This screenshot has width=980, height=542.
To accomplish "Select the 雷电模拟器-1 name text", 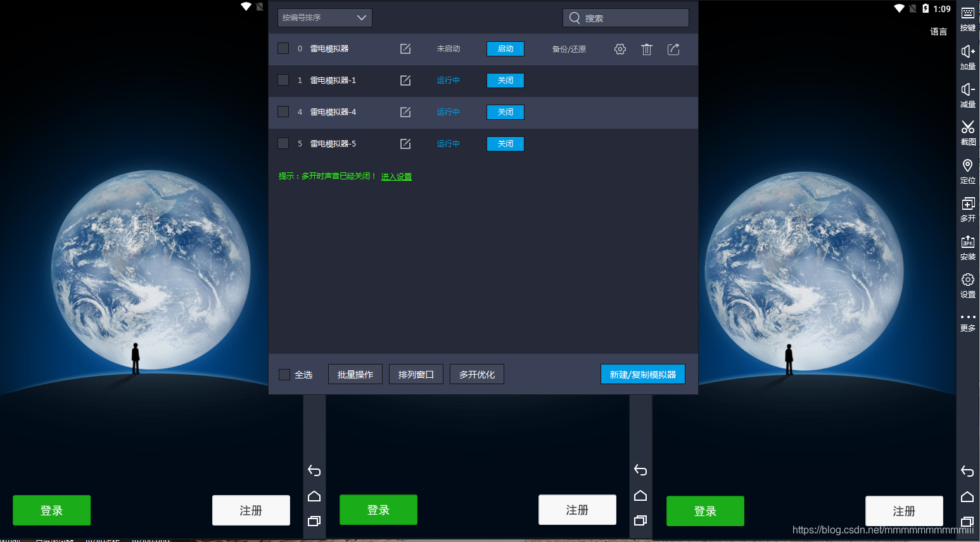I will point(333,81).
